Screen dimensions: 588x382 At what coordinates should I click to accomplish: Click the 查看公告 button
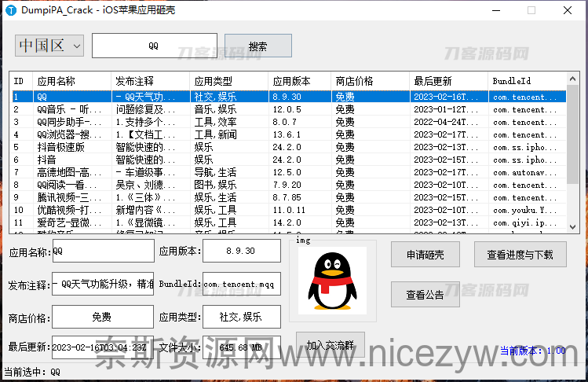point(425,295)
